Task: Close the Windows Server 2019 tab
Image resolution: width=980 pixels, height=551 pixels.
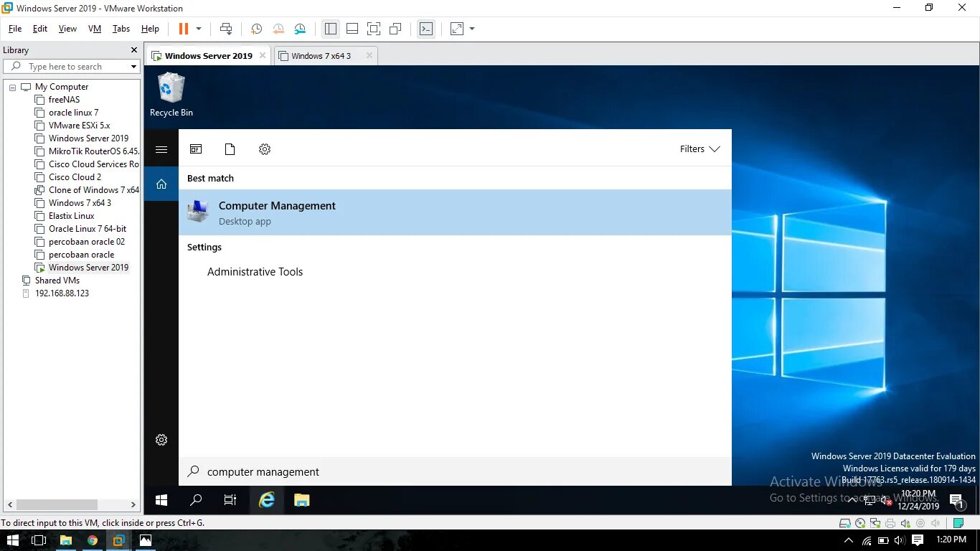Action: coord(263,55)
